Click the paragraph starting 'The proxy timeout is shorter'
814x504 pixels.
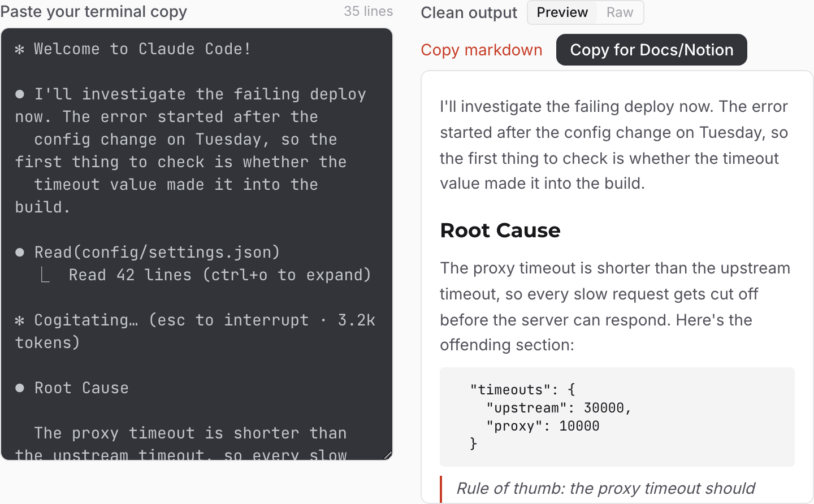[x=615, y=306]
